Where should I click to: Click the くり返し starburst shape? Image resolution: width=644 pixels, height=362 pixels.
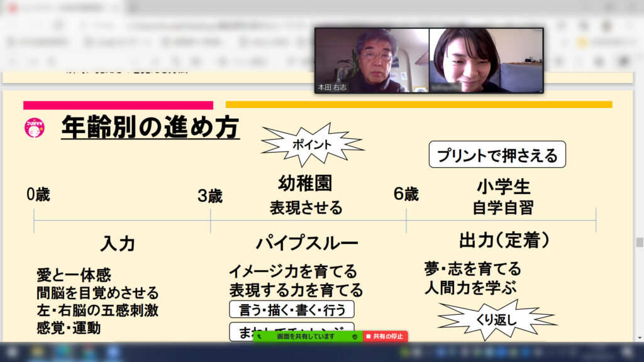pyautogui.click(x=497, y=319)
